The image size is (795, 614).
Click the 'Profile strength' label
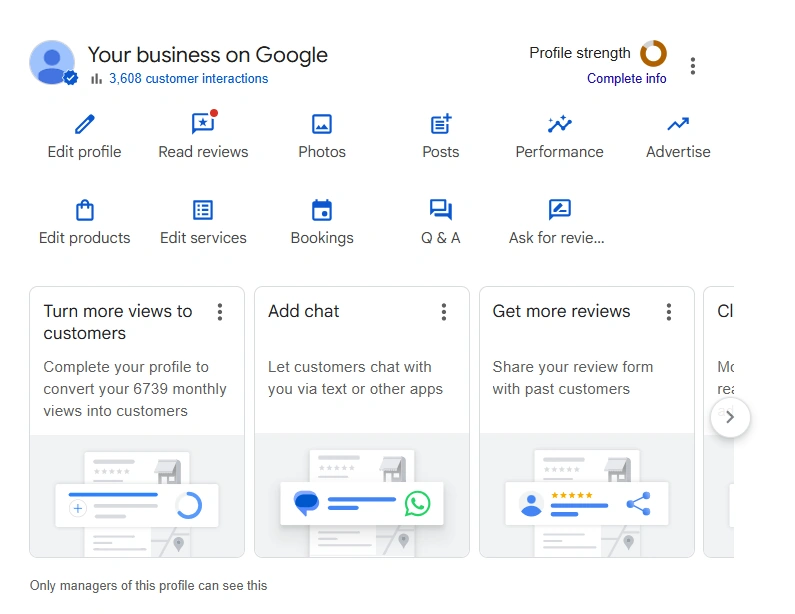(x=580, y=53)
